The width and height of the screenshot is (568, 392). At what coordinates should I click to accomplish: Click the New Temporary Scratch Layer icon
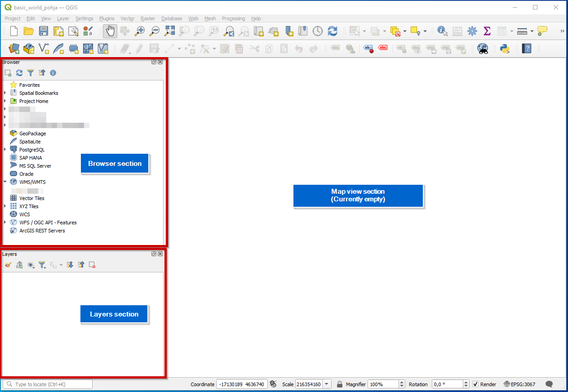[74, 49]
